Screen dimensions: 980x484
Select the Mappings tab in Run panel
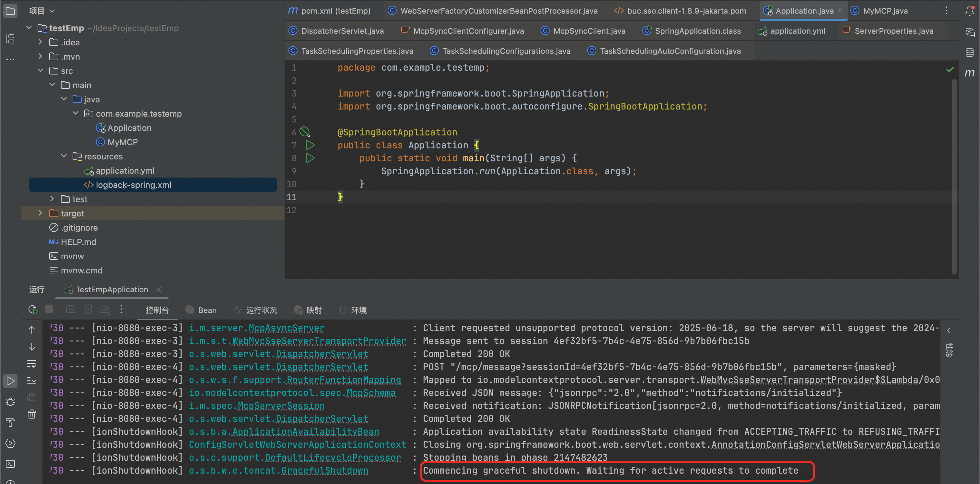308,310
